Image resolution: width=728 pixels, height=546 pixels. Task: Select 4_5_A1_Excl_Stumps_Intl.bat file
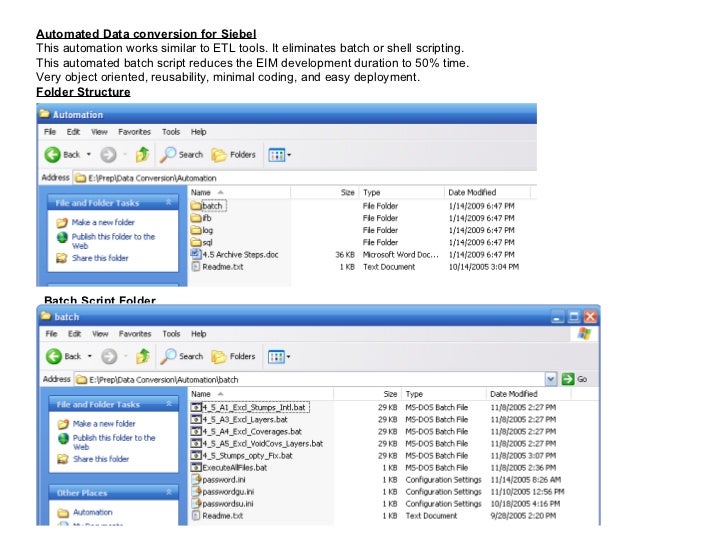point(249,407)
